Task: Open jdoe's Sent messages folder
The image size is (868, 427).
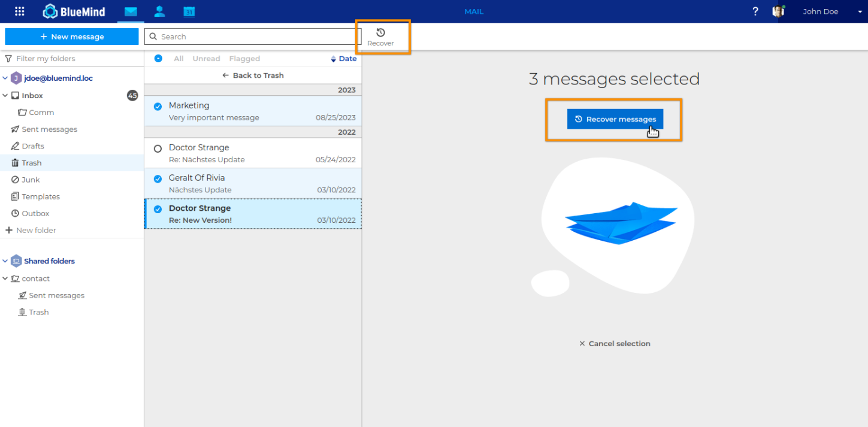Action: coord(49,129)
